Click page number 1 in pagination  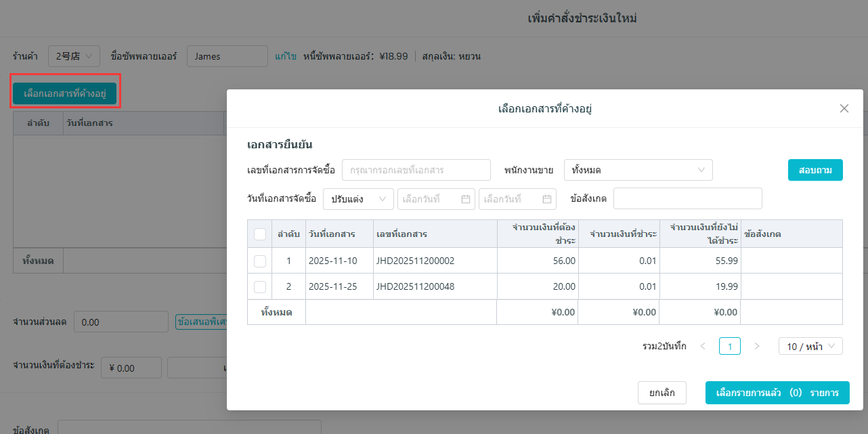click(x=729, y=346)
